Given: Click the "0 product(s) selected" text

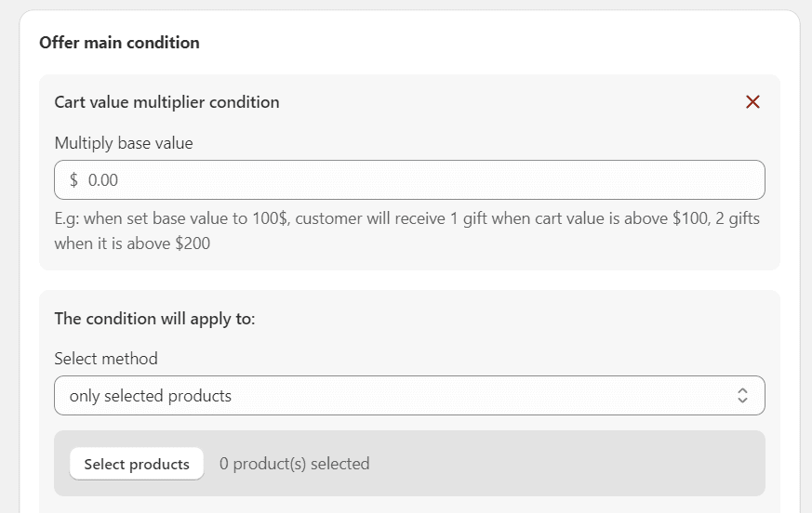Looking at the screenshot, I should click(294, 464).
